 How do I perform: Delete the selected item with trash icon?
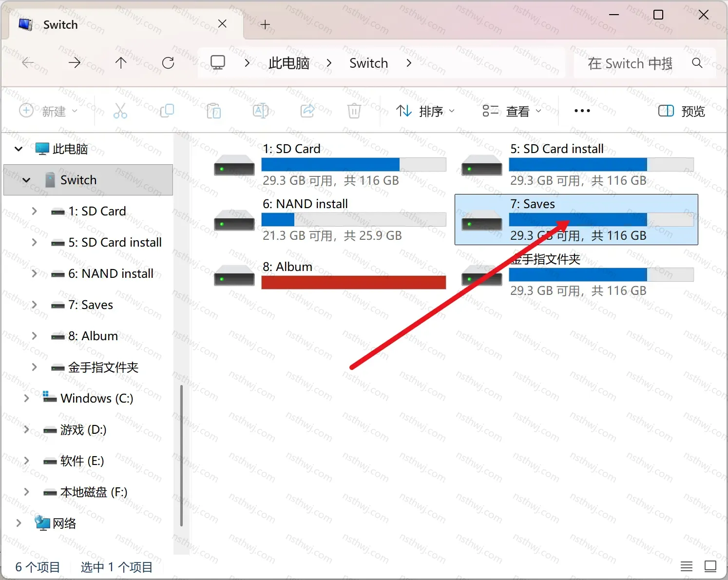354,111
